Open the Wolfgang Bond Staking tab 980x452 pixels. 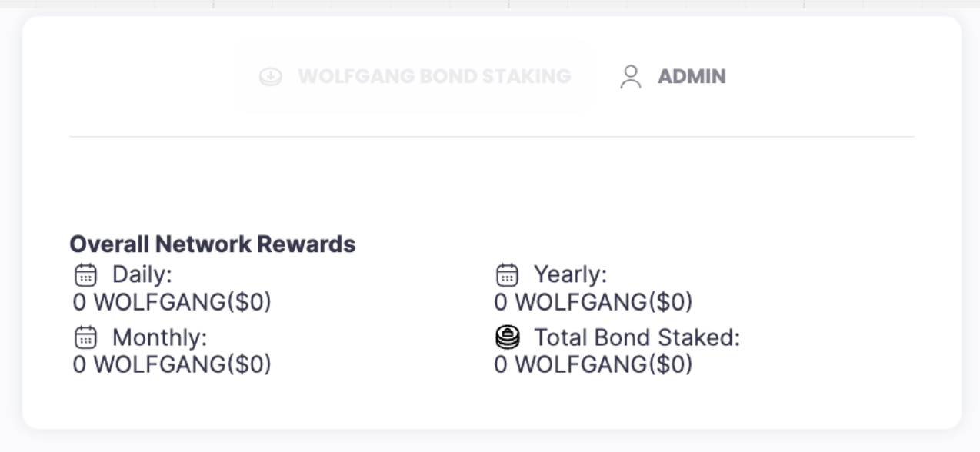pos(414,76)
